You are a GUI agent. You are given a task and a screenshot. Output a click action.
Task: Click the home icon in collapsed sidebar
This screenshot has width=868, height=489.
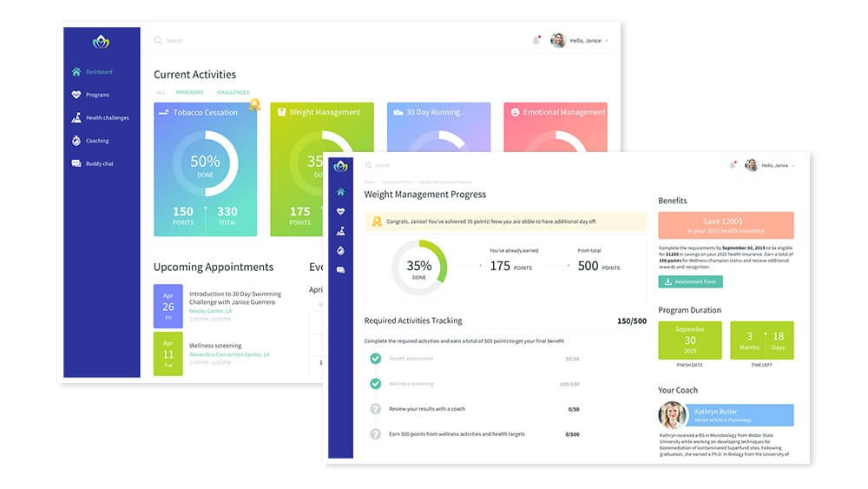pos(340,192)
